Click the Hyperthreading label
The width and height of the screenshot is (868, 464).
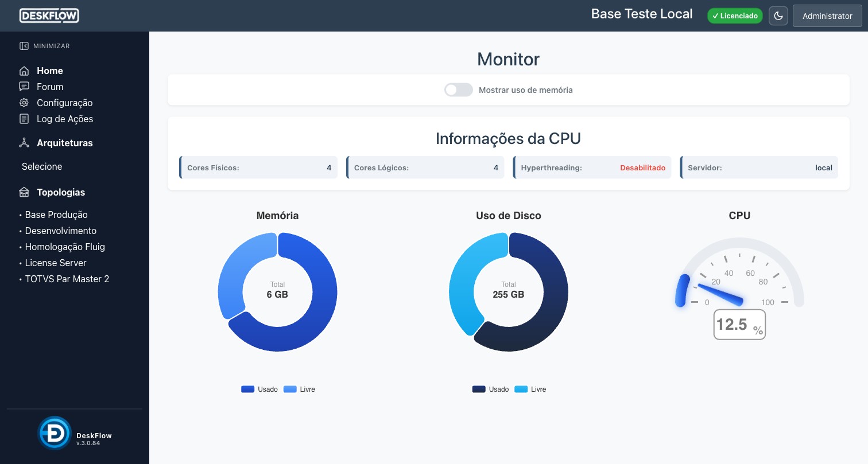551,168
